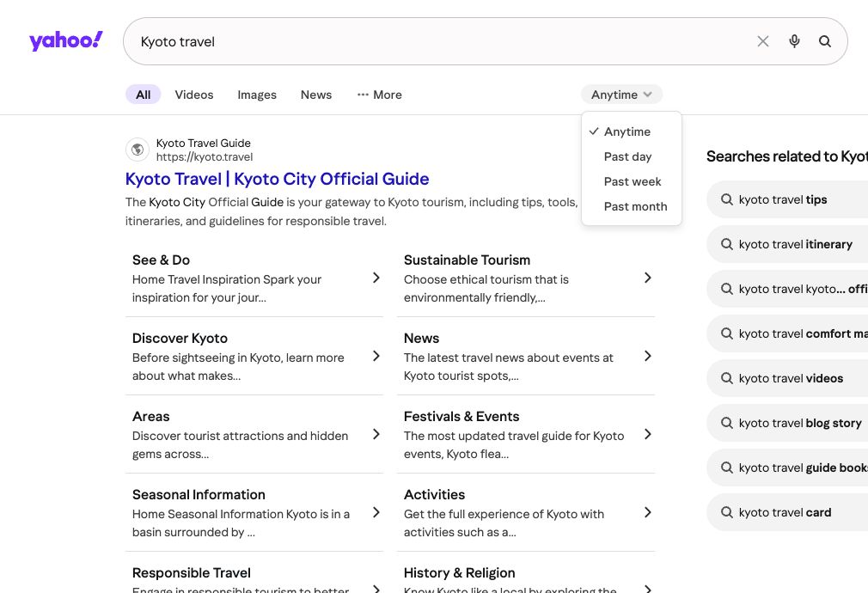Click the search icon beside kyoto travel blog story
Image resolution: width=868 pixels, height=593 pixels.
727,423
